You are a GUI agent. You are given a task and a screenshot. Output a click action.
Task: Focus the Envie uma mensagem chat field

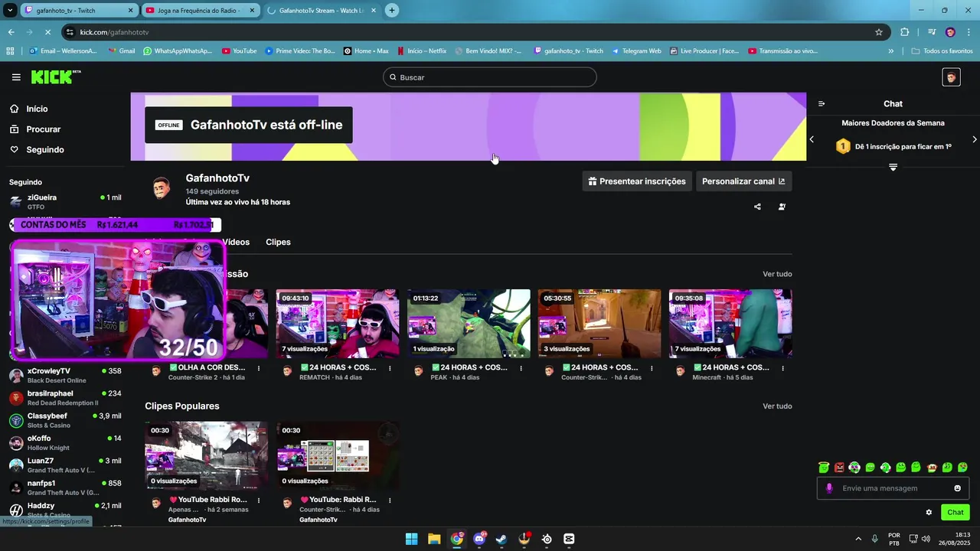pyautogui.click(x=893, y=488)
